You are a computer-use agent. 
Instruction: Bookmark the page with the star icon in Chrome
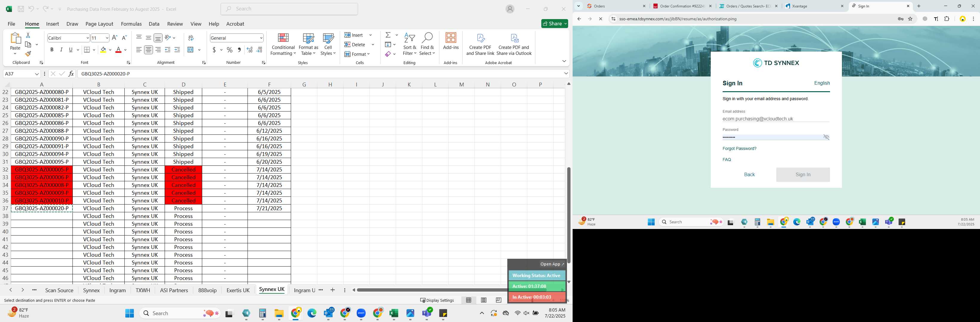(x=911, y=18)
